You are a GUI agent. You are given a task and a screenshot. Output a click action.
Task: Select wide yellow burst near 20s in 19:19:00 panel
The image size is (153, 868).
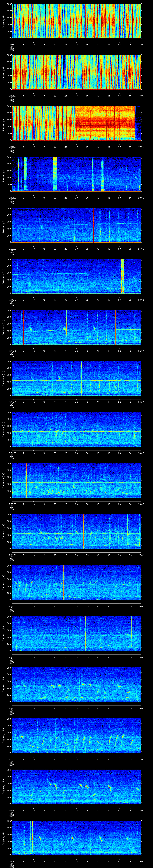point(55,174)
